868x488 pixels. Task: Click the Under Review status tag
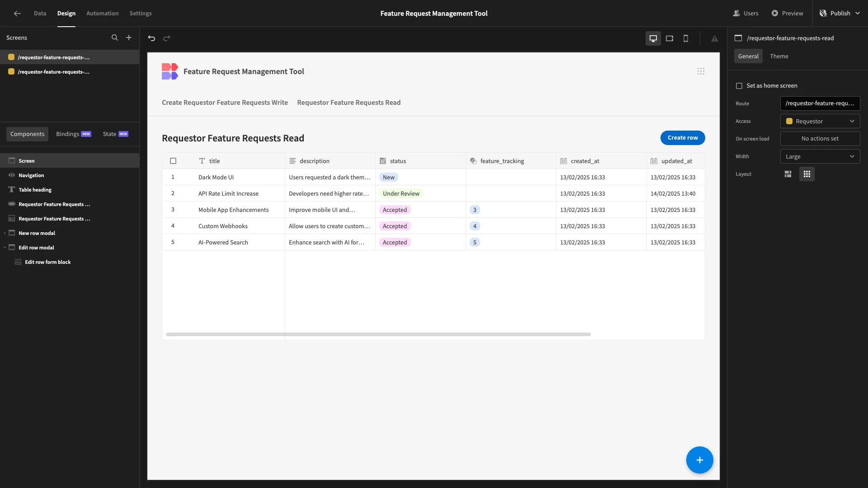[401, 194]
